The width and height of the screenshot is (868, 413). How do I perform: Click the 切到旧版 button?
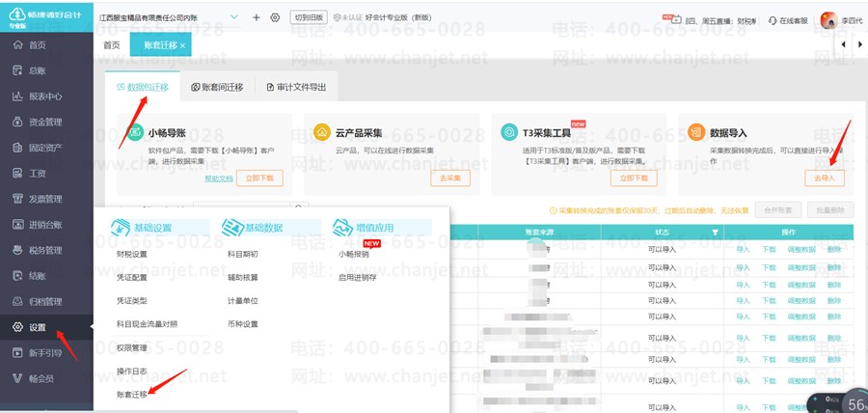coord(309,17)
